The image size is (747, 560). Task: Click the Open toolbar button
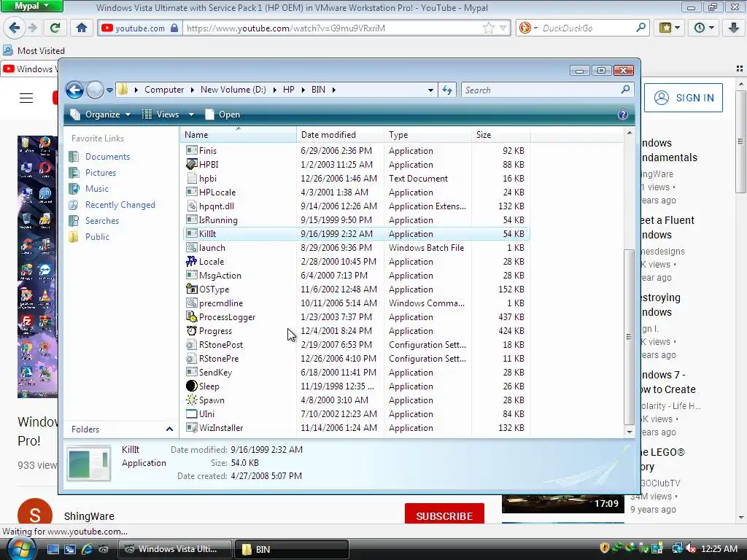coord(222,114)
